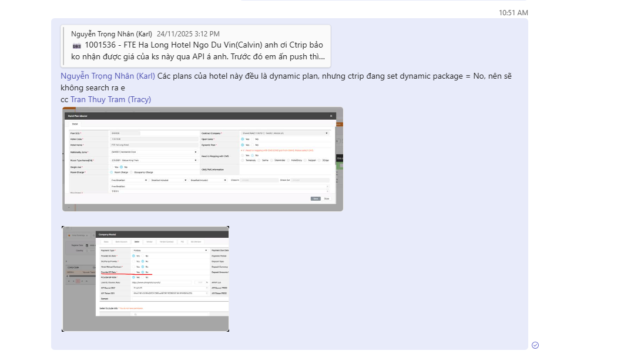624x364 pixels.
Task: Open the Hotel Plan Master screenshot attachment
Action: coord(203,159)
